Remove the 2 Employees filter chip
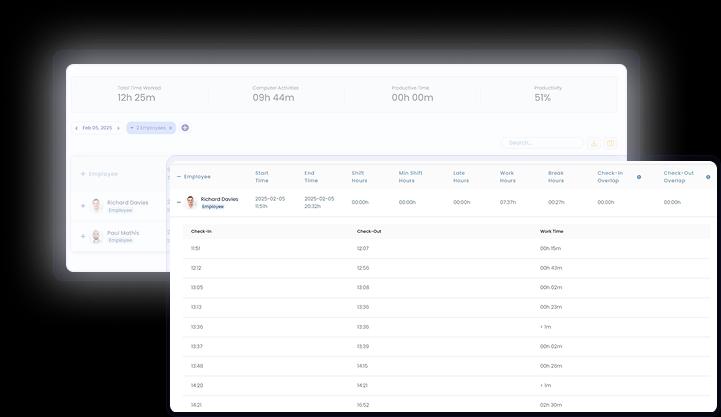This screenshot has height=417, width=721. 171,128
